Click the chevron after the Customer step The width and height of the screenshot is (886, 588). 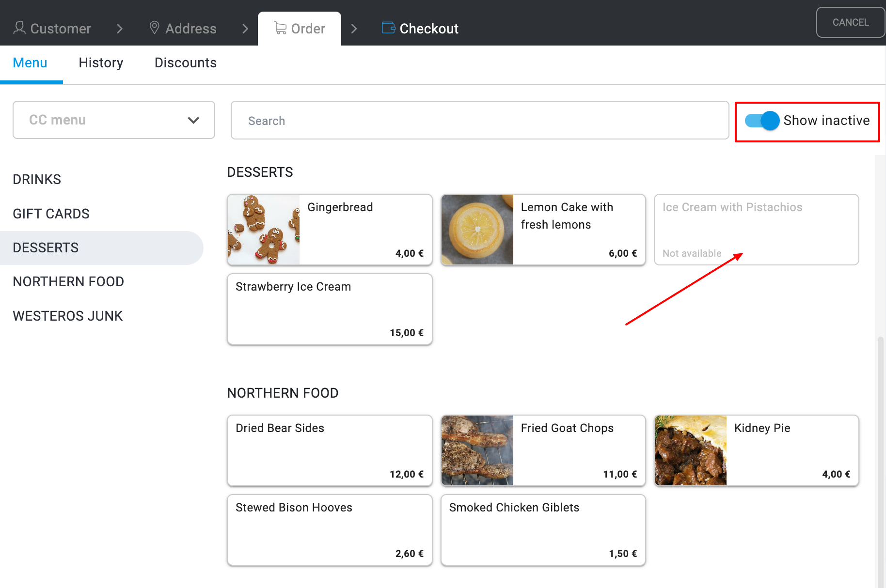click(x=120, y=29)
